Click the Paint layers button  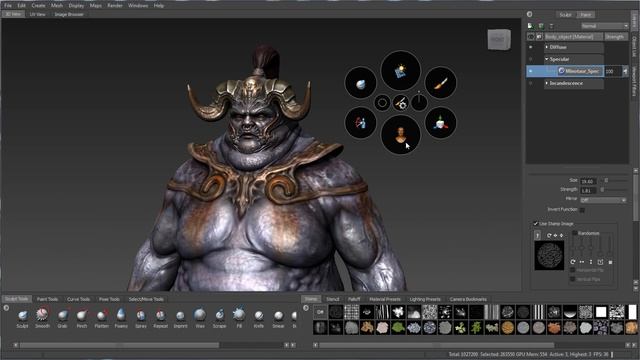point(586,15)
